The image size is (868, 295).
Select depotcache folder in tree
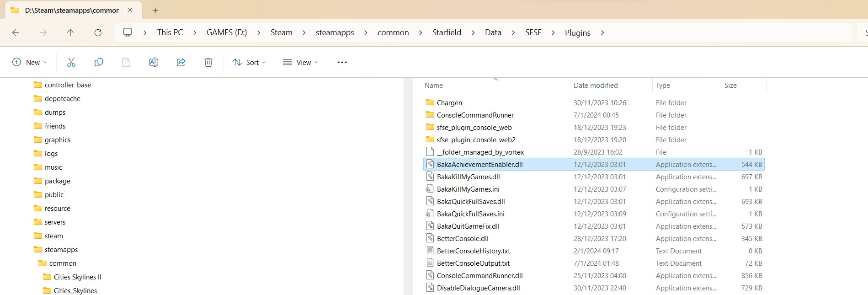[63, 99]
